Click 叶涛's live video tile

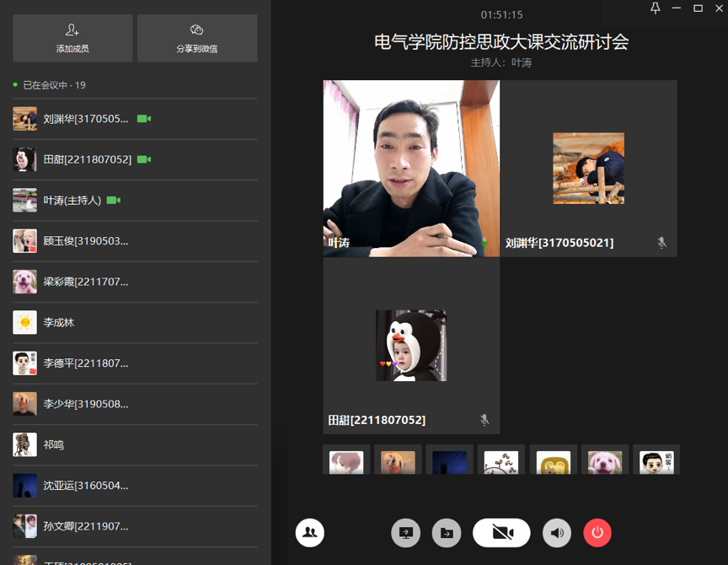[x=411, y=168]
